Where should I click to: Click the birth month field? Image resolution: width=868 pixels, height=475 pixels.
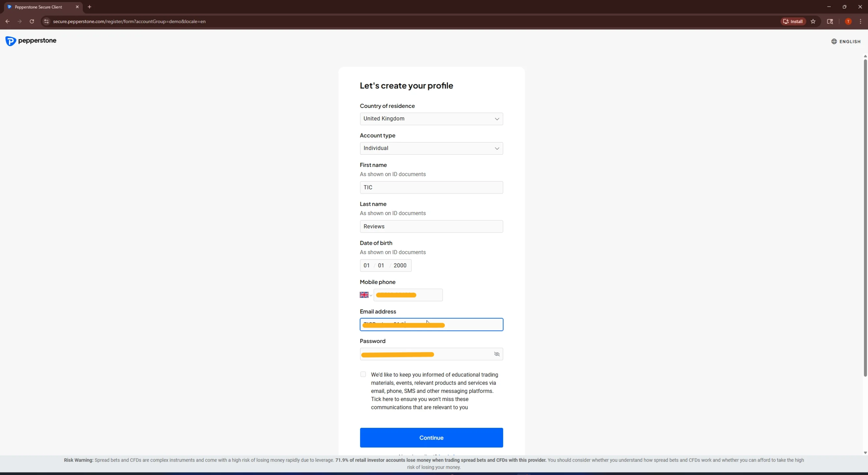tap(381, 266)
